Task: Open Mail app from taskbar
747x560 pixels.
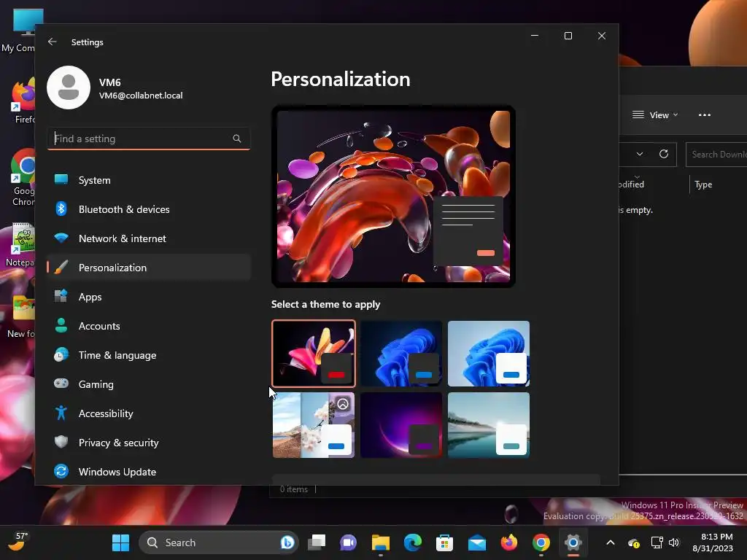Action: [x=477, y=542]
